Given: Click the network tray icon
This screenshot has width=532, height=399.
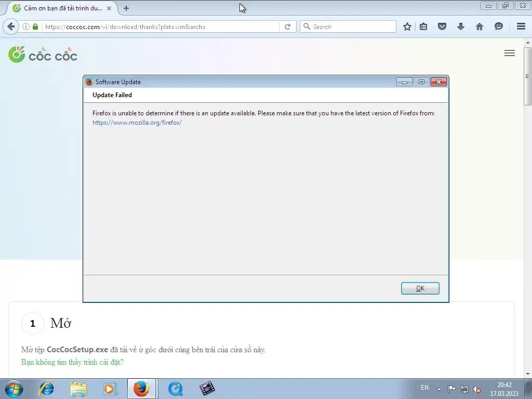Looking at the screenshot, I should [464, 389].
